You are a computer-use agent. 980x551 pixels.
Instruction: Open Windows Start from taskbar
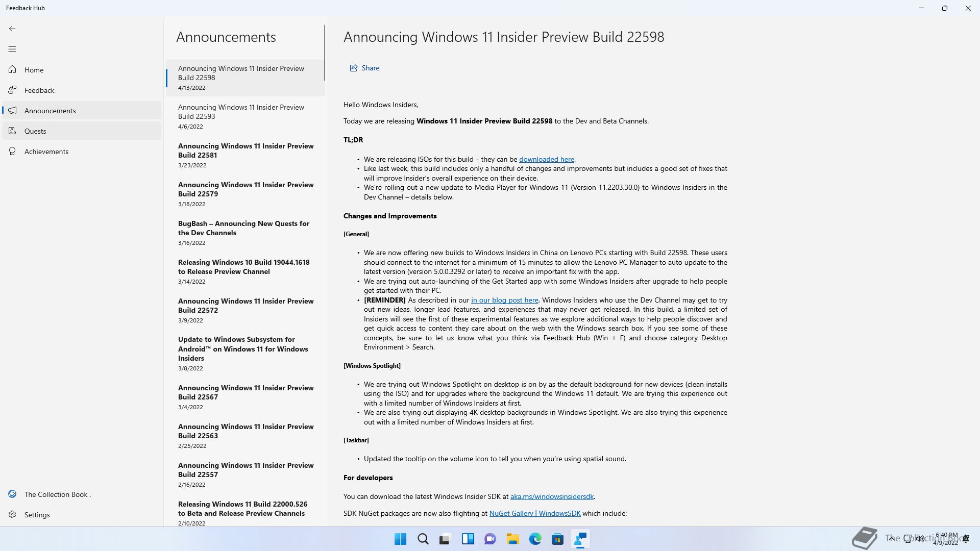401,539
